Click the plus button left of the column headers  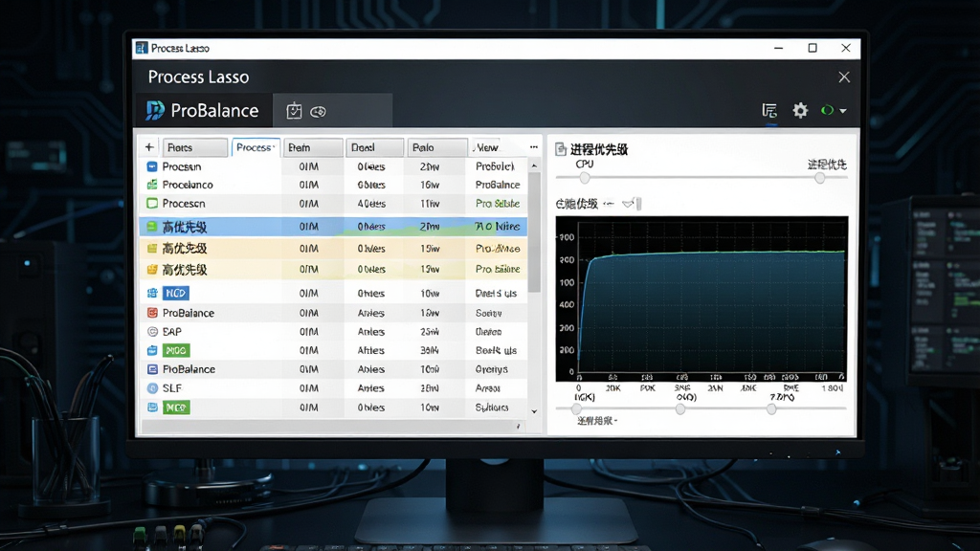coord(148,147)
